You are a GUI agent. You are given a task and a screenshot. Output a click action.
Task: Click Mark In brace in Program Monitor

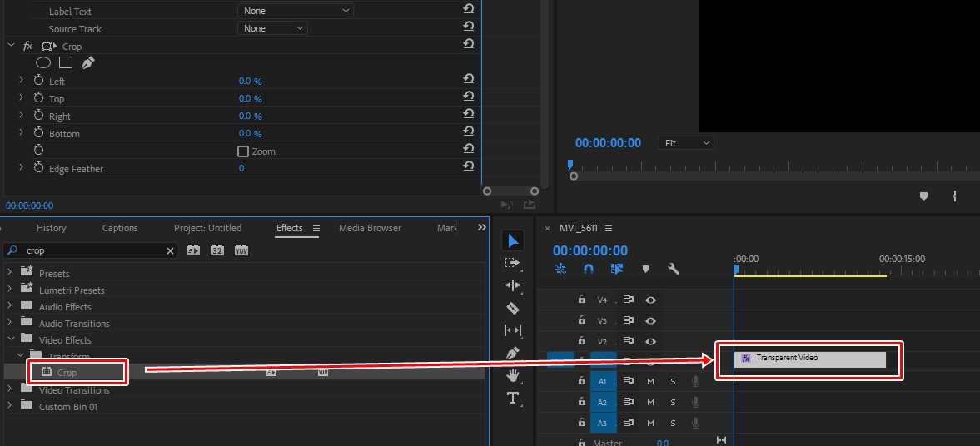click(x=954, y=196)
